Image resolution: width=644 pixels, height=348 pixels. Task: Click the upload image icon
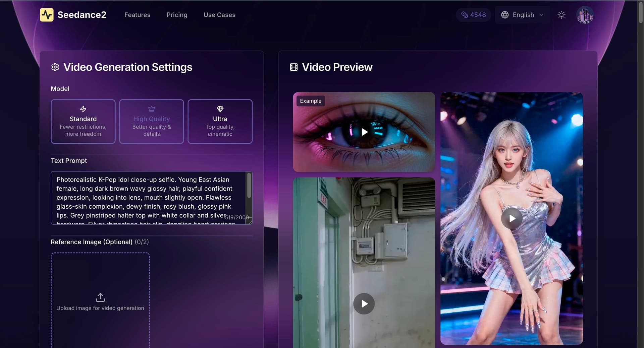tap(100, 297)
